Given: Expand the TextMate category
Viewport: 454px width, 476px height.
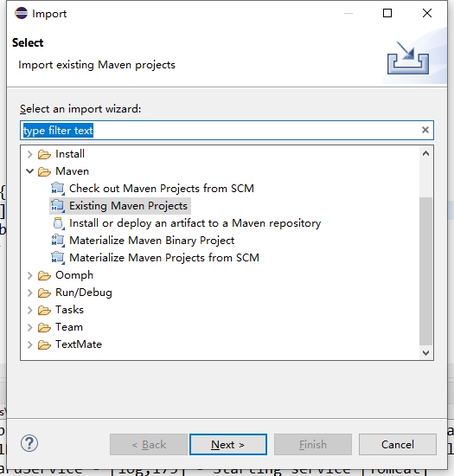Looking at the screenshot, I should 29,344.
